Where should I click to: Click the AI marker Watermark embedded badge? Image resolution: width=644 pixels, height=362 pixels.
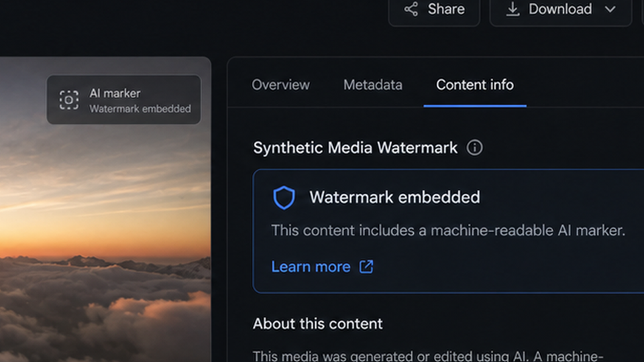point(123,100)
